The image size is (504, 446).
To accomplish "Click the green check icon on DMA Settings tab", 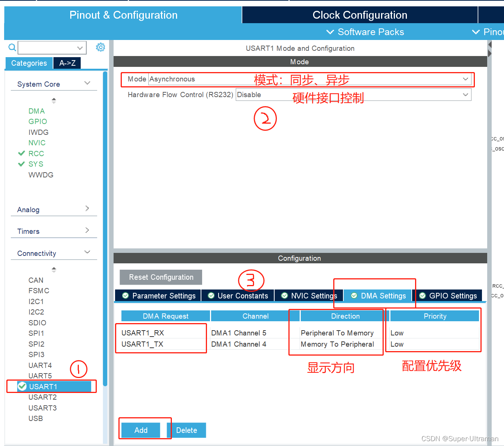I will pyautogui.click(x=353, y=295).
